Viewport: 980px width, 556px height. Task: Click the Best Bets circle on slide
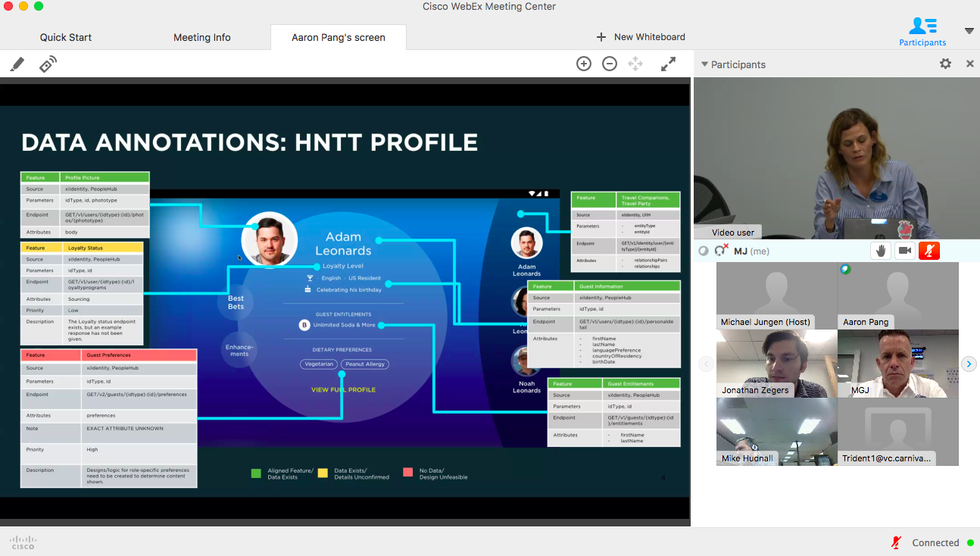tap(236, 302)
